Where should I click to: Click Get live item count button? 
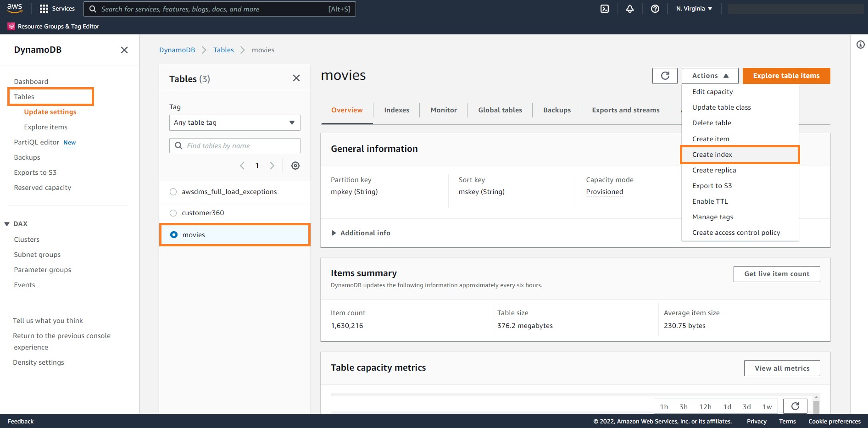click(x=777, y=274)
